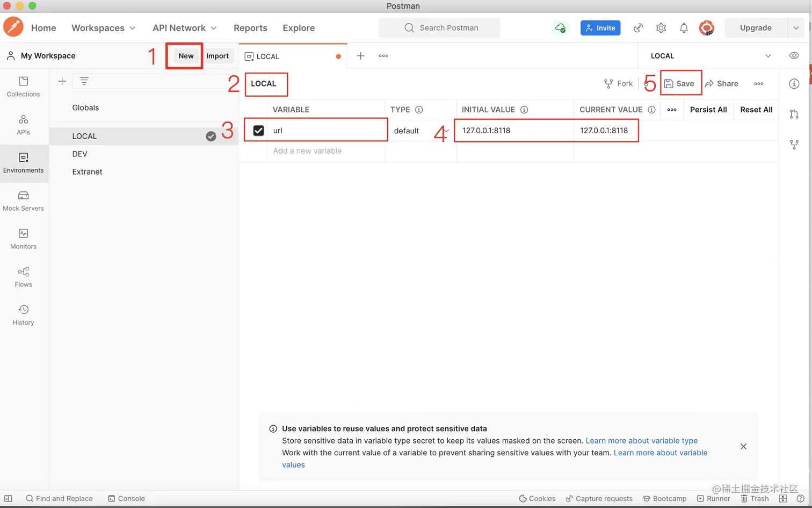Open the forks icon in right sidebar
This screenshot has width=812, height=508.
(x=794, y=145)
